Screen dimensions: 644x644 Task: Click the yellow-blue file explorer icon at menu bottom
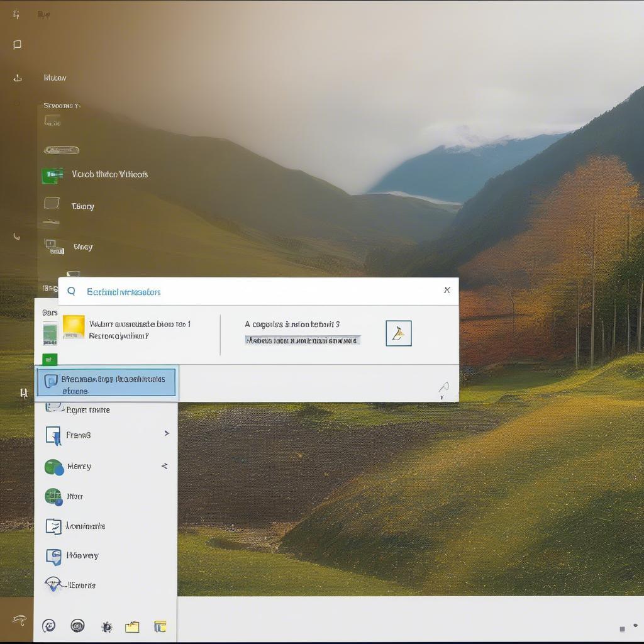pos(160,626)
